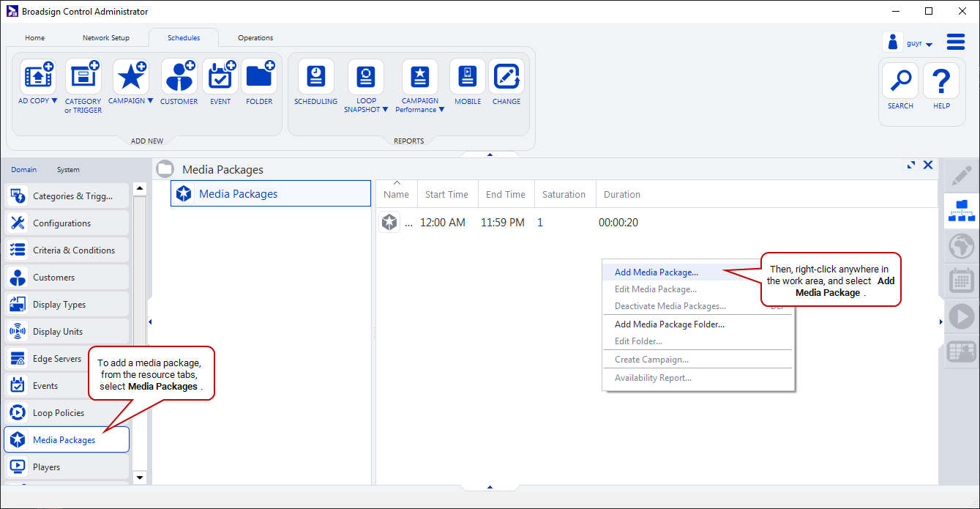This screenshot has height=509, width=980.
Task: Sort by the End Time column
Action: coord(506,194)
